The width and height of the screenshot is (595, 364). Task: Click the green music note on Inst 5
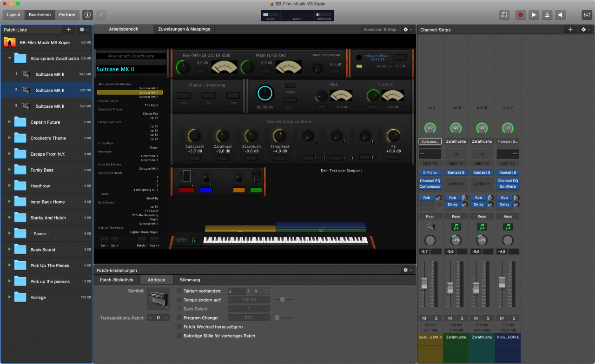(x=456, y=227)
